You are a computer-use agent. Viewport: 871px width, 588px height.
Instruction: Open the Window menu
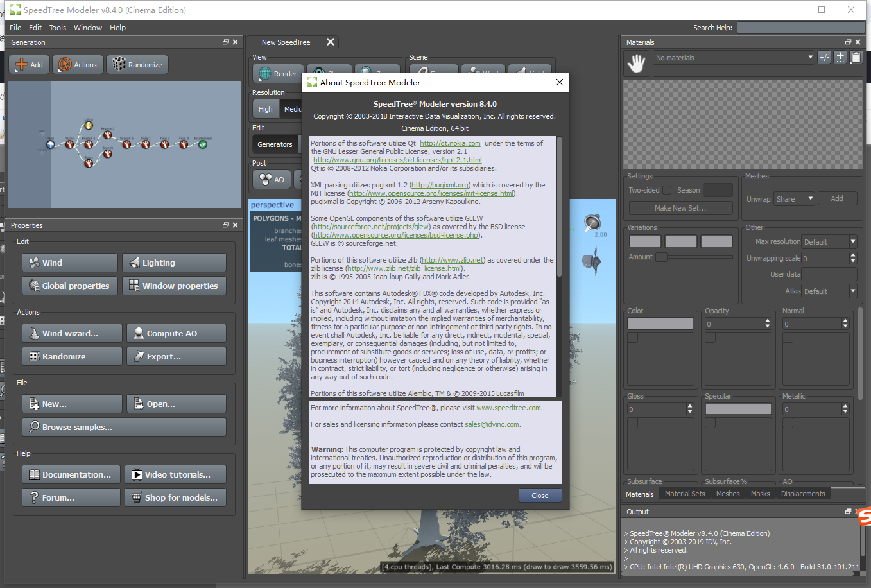click(88, 28)
